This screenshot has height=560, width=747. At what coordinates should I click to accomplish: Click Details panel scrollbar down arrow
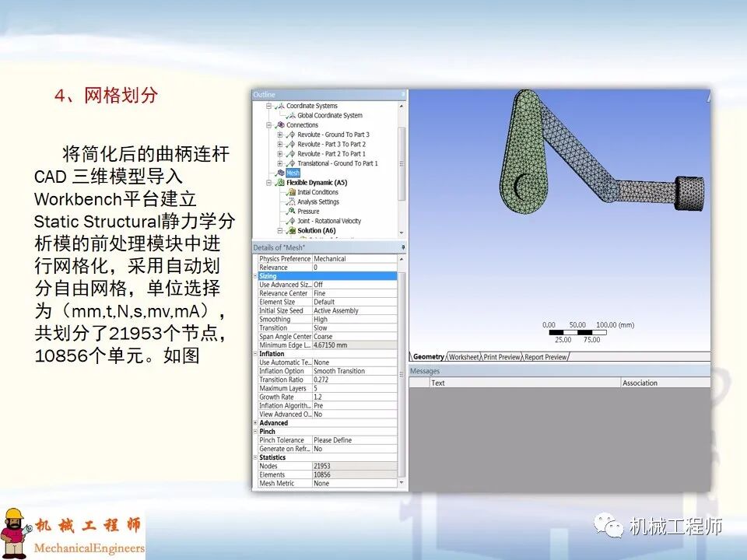tap(402, 483)
